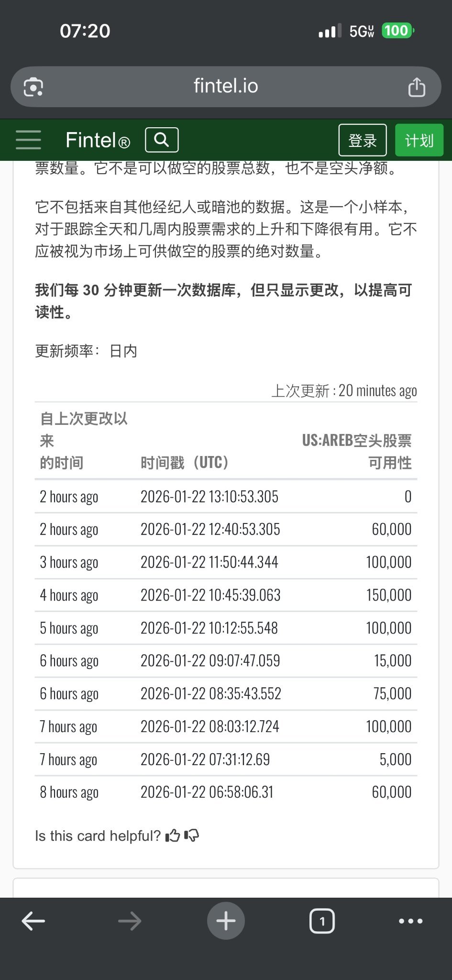Tap the Fintel search magnifier icon
Image resolution: width=452 pixels, height=980 pixels.
tap(162, 140)
